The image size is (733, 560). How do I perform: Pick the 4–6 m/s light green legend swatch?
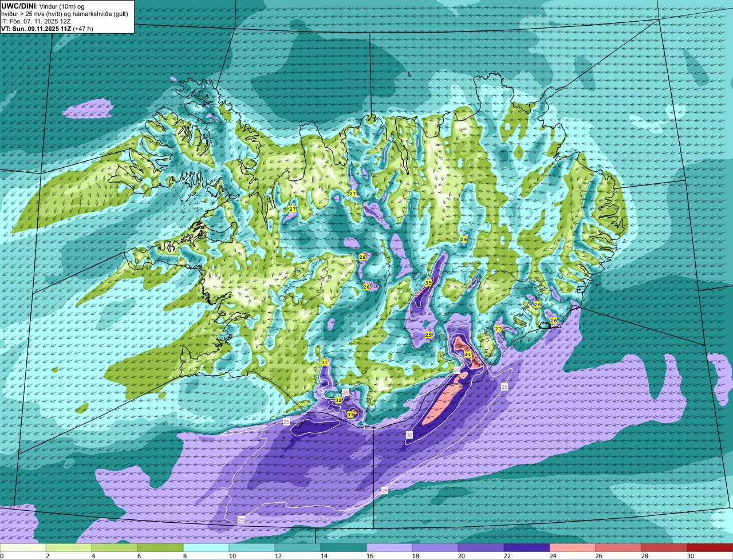tap(115, 547)
